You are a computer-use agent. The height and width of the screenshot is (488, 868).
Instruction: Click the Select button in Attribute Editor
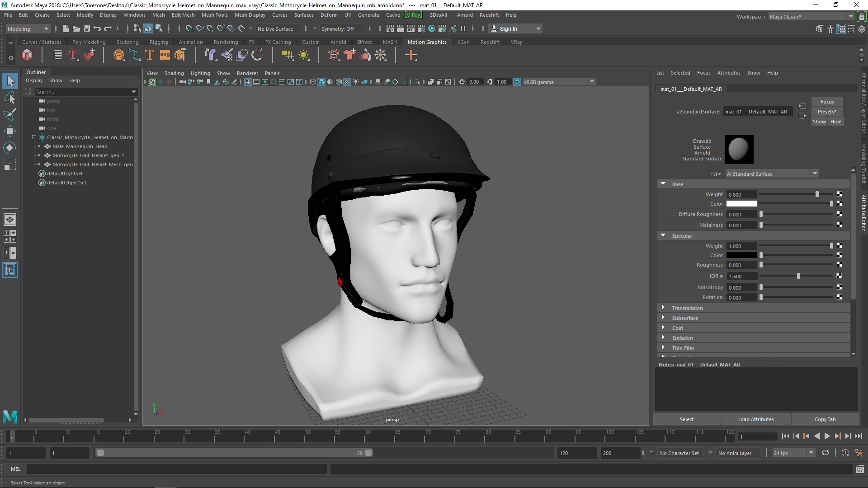coord(687,419)
